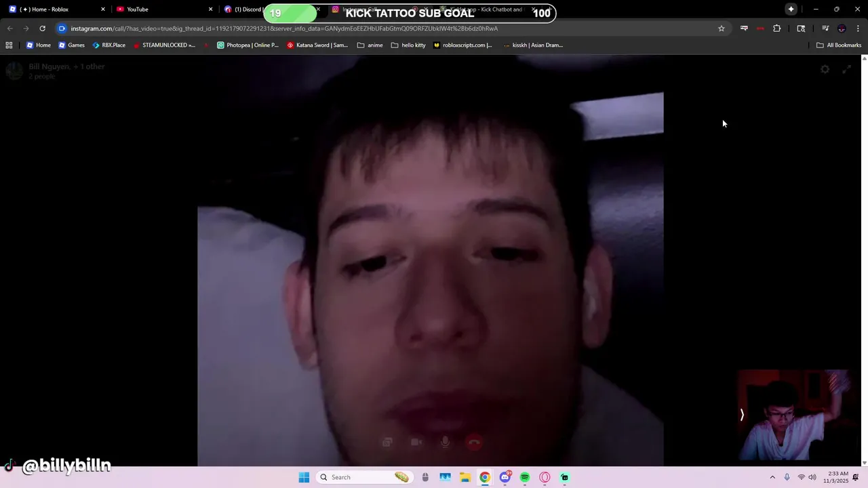Enter fullscreen mode for the call
Viewport: 868px width, 488px height.
tap(846, 69)
